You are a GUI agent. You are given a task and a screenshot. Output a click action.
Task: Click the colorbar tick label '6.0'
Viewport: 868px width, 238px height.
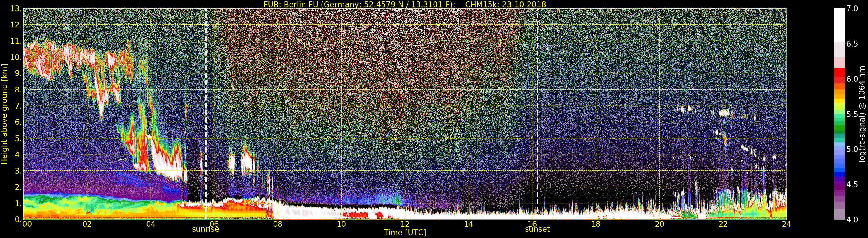pyautogui.click(x=852, y=79)
